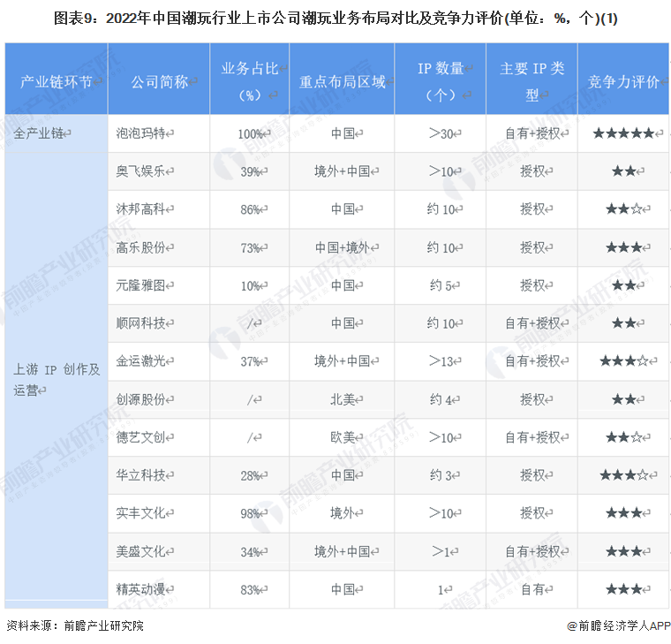Screen dimensions: 671x644
Task: Click the 86% cell
Action: pyautogui.click(x=250, y=209)
